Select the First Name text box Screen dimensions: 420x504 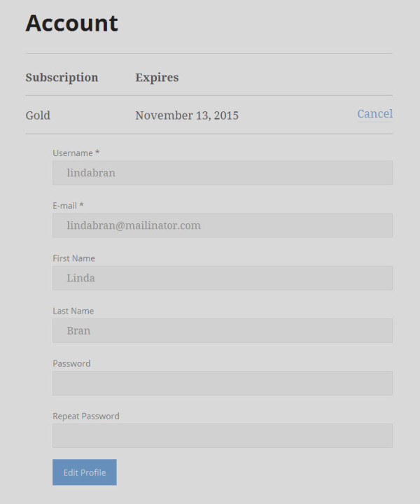pos(222,278)
